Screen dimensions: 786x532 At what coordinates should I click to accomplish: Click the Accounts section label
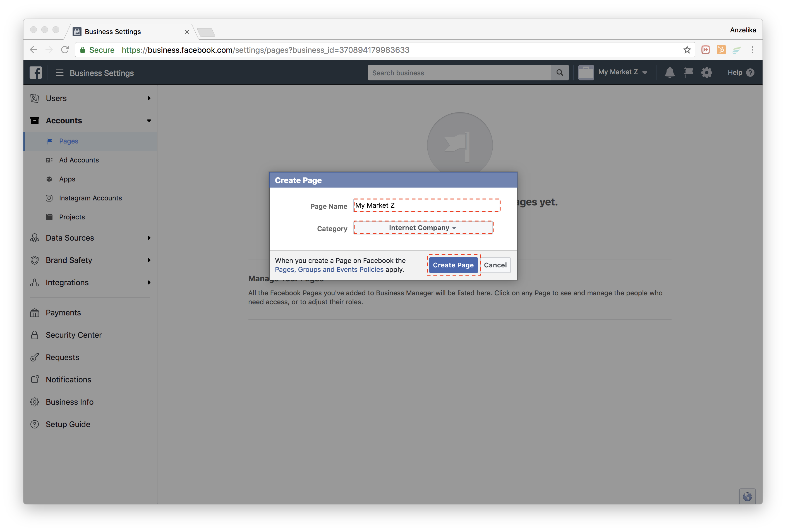pos(64,121)
